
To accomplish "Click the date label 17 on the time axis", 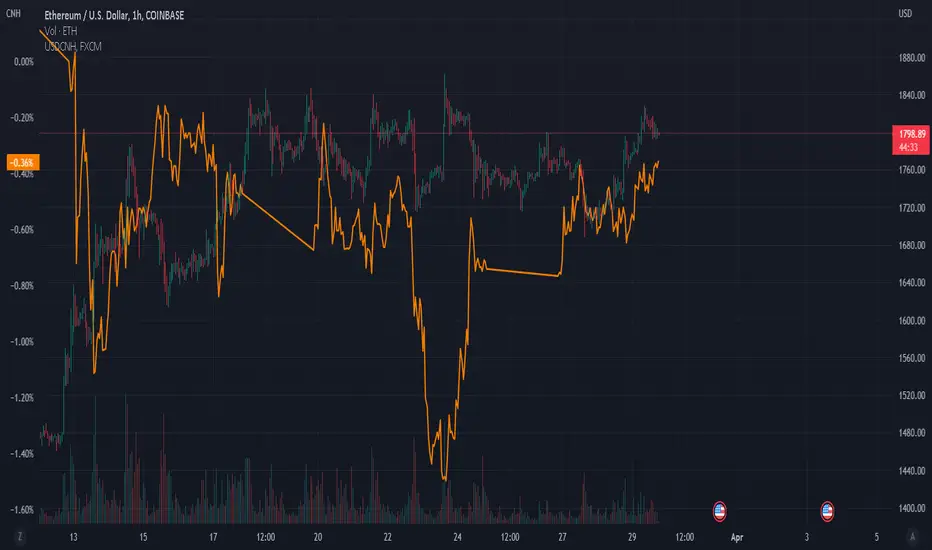I will (213, 537).
